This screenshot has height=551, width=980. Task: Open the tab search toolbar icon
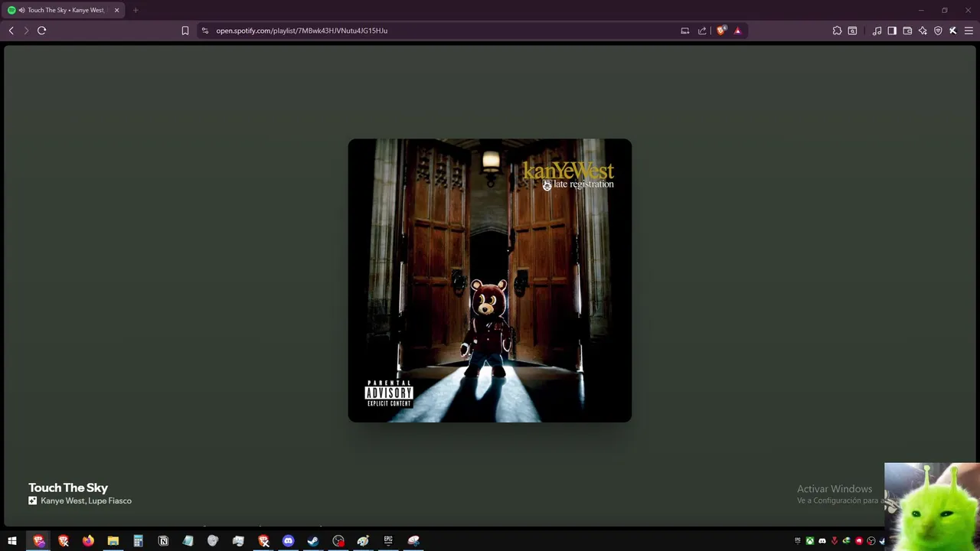tap(852, 31)
